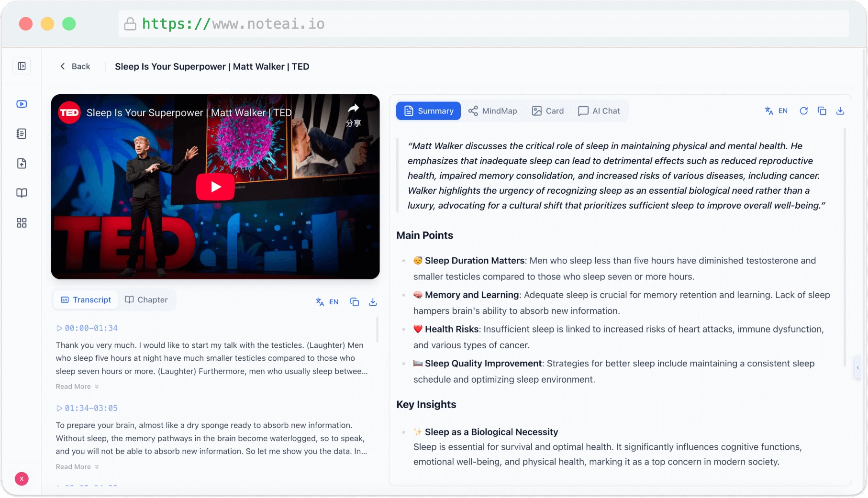Play the TED video

coord(215,187)
